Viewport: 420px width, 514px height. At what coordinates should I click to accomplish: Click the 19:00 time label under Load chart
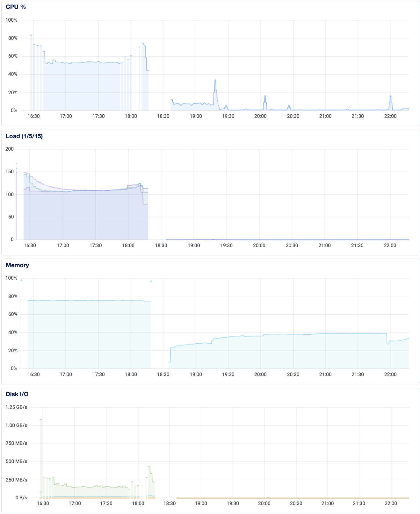tap(194, 246)
